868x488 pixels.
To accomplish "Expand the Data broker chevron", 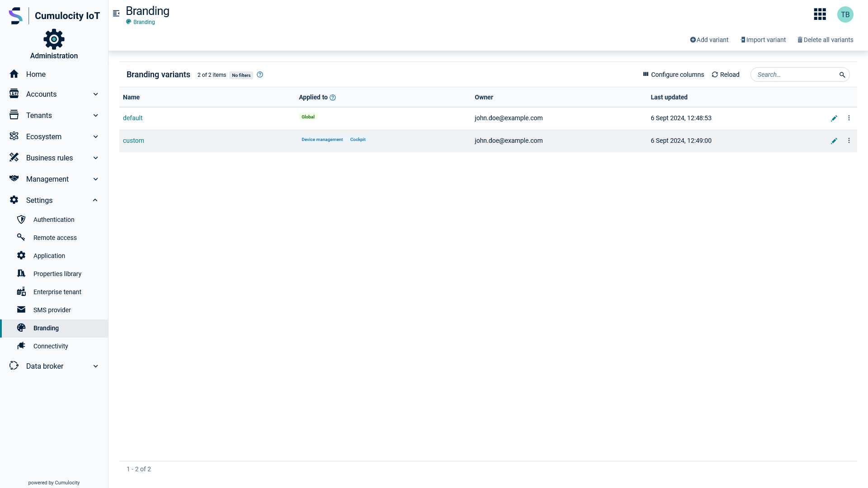I will tap(95, 366).
